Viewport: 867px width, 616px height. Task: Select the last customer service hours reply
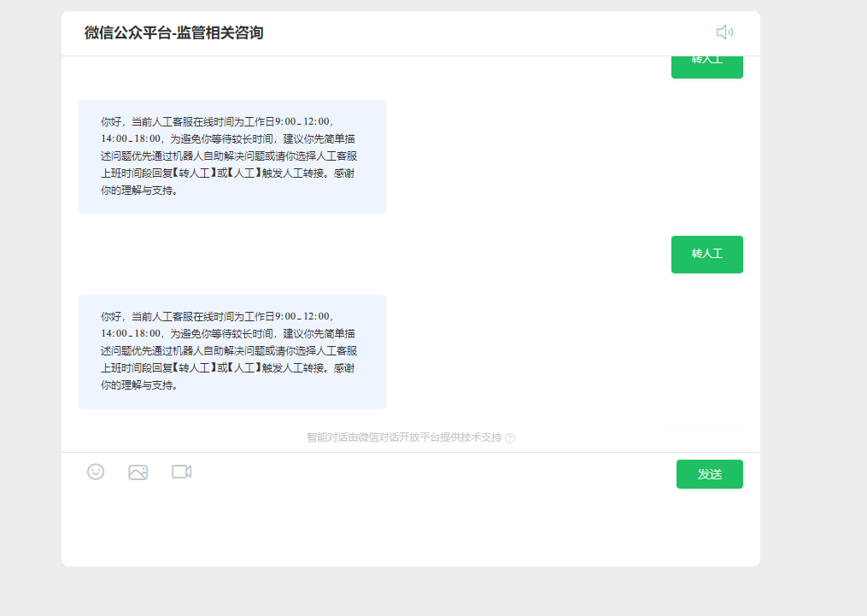(x=232, y=352)
